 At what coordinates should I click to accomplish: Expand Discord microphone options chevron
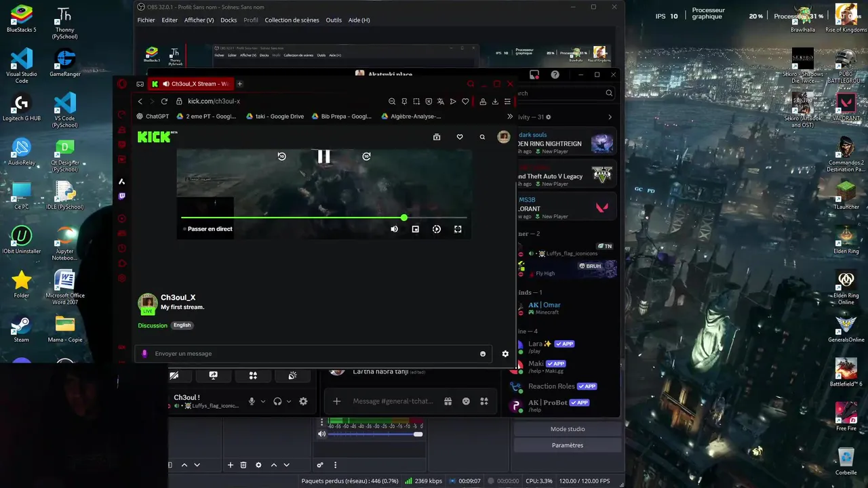[x=263, y=401]
